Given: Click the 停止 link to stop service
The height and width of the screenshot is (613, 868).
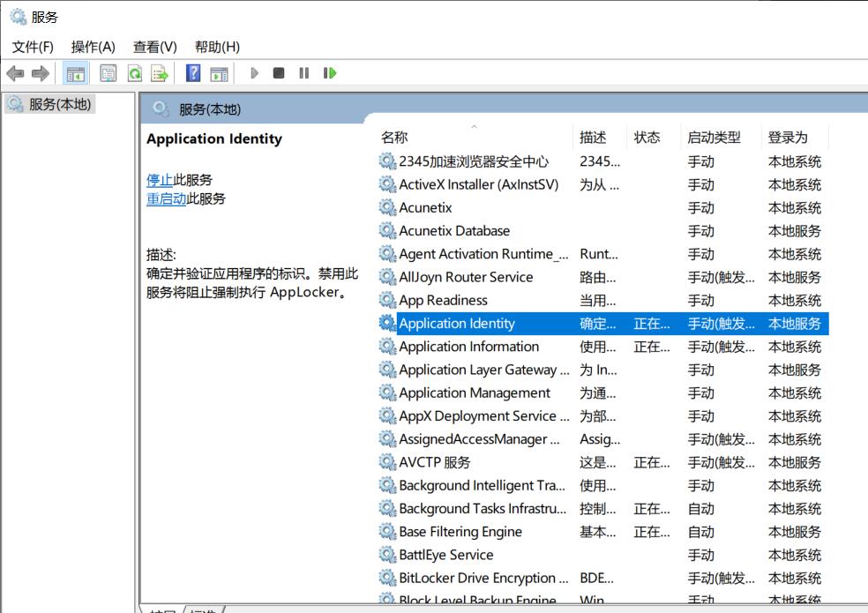Looking at the screenshot, I should coord(160,180).
